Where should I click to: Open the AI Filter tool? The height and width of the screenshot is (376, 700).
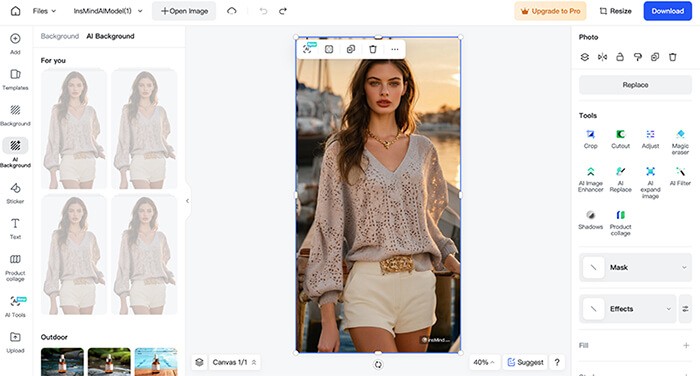680,176
